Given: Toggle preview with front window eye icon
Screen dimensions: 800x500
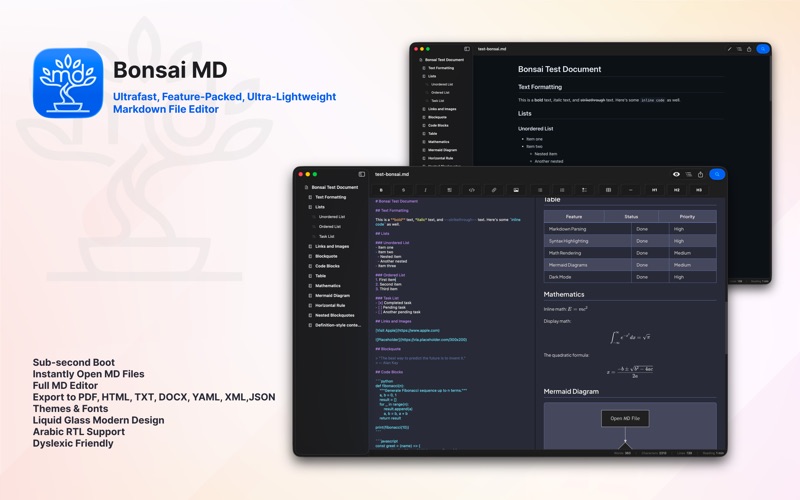Looking at the screenshot, I should tap(676, 174).
